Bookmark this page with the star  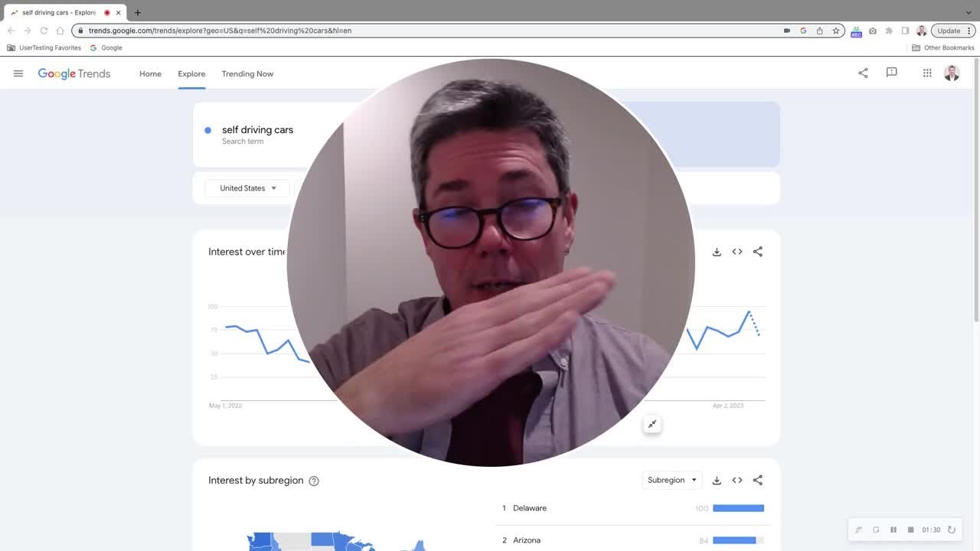pyautogui.click(x=836, y=31)
